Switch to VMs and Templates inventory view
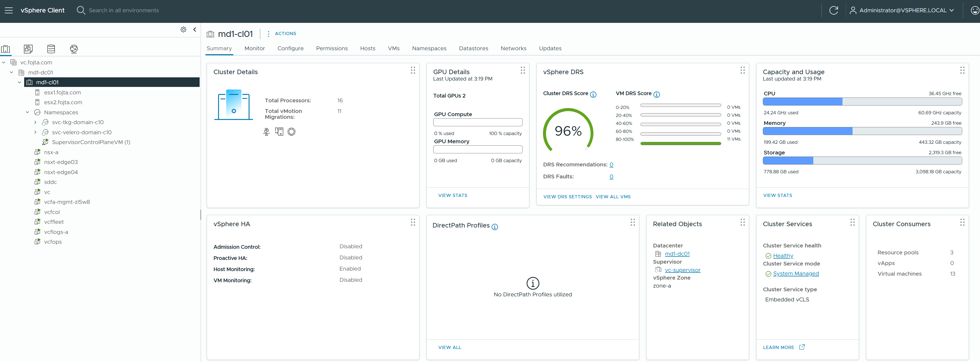The width and height of the screenshot is (980, 362). (x=28, y=49)
